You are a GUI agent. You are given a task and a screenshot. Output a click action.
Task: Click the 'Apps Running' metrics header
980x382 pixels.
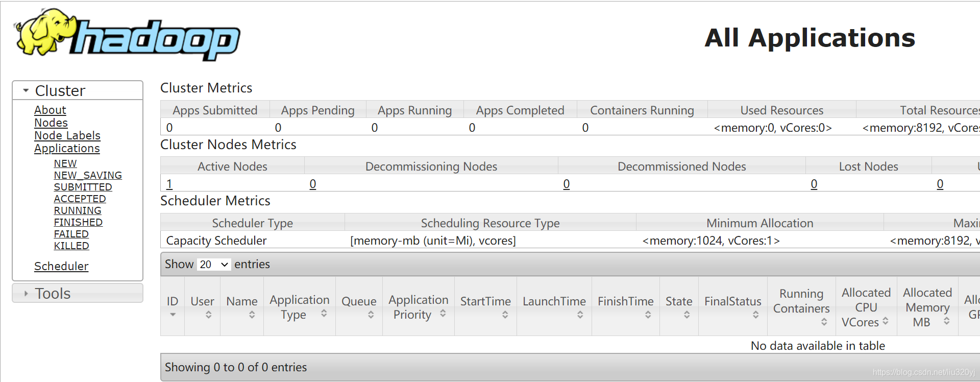coord(414,110)
